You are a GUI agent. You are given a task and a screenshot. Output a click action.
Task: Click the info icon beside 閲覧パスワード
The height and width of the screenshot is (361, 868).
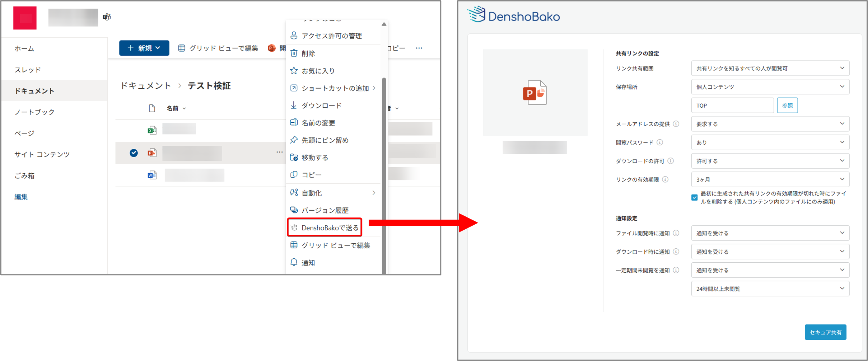660,142
